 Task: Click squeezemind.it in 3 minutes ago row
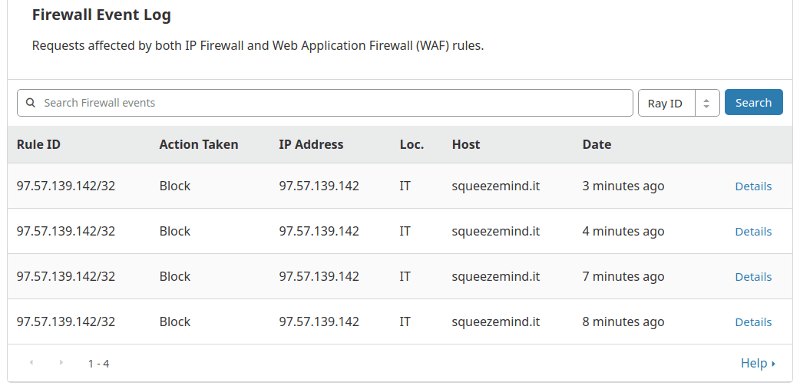(495, 186)
